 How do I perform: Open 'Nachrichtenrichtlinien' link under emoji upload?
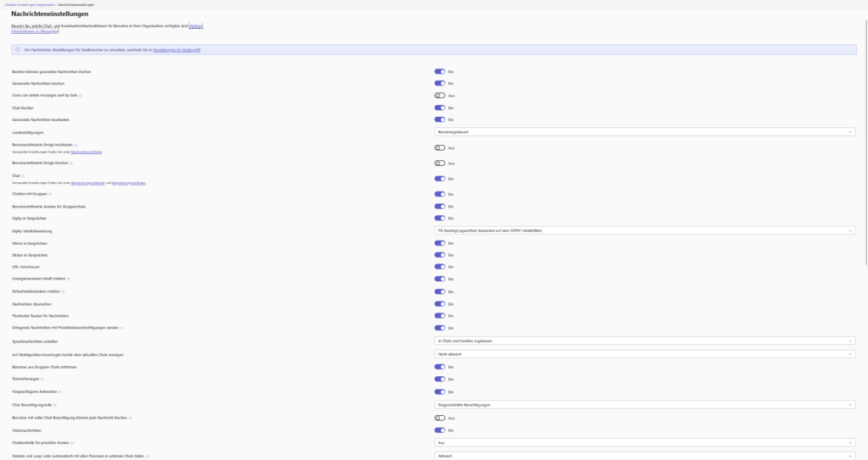click(x=86, y=152)
